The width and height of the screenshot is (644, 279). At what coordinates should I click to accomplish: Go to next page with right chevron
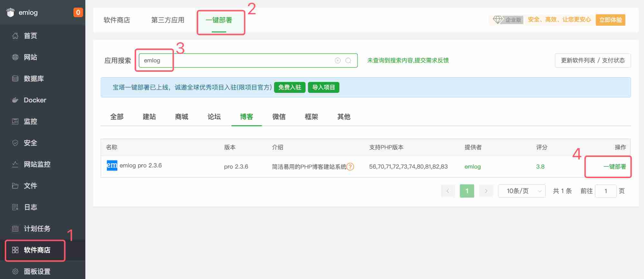(x=486, y=191)
